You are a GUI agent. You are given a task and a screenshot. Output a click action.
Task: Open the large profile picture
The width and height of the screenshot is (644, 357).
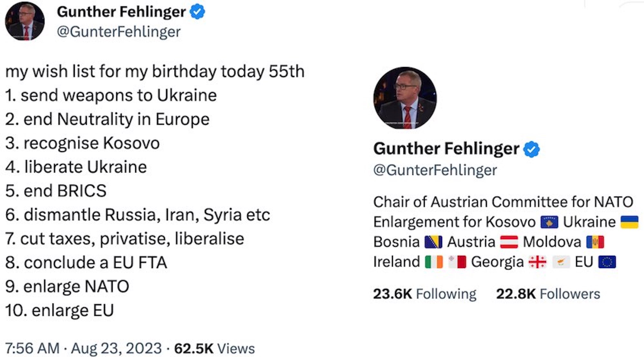(405, 98)
